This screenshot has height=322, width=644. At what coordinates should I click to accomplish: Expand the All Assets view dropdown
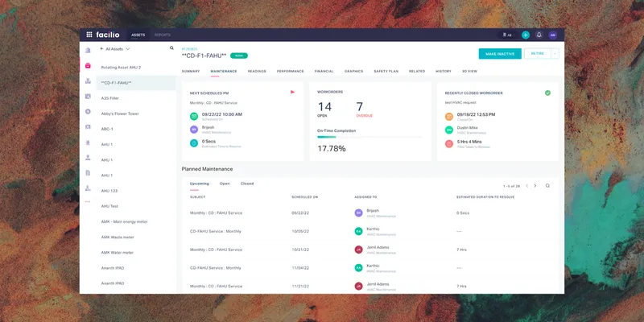point(127,49)
